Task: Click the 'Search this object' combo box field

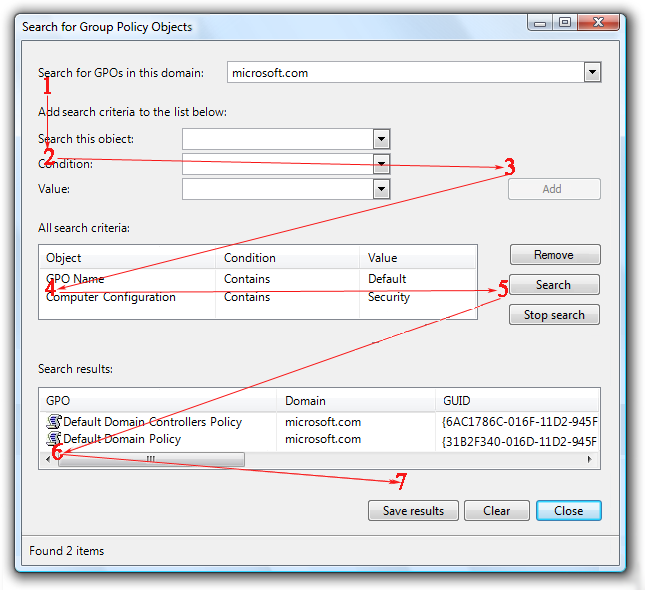Action: pos(286,139)
